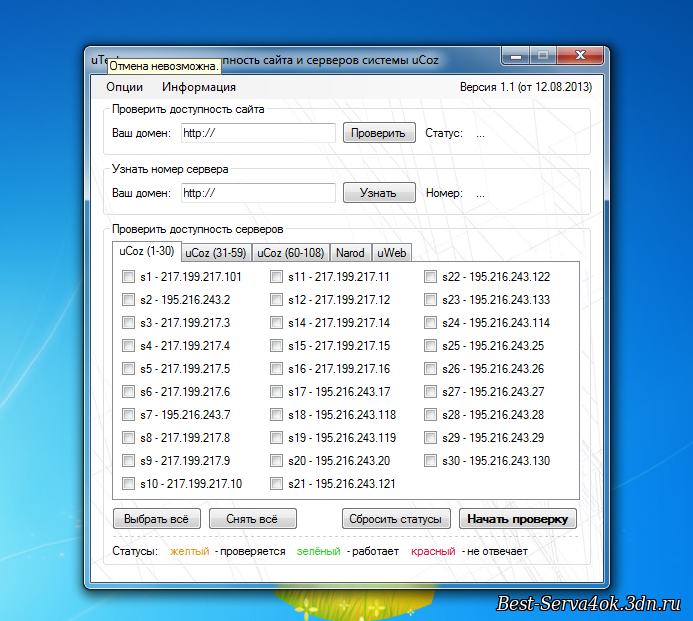The width and height of the screenshot is (693, 621).
Task: Check s7 - 195.216.243.7 checkbox
Action: click(x=128, y=415)
